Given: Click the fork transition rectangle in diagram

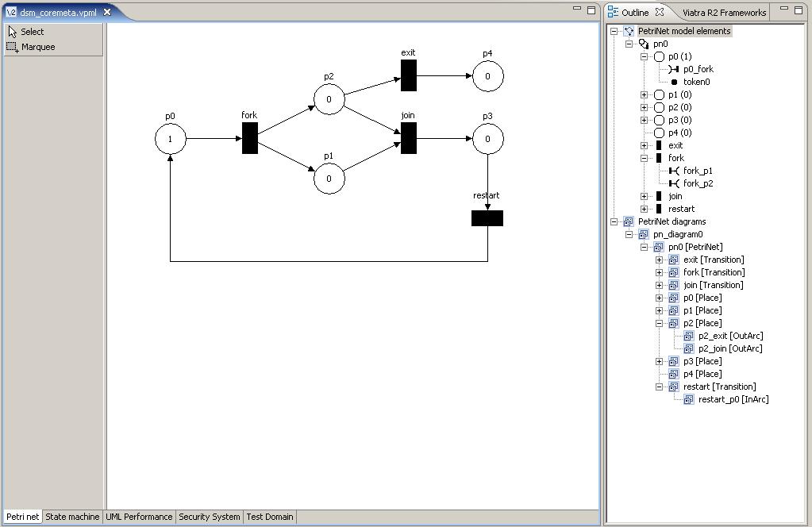Looking at the screenshot, I should pyautogui.click(x=249, y=138).
